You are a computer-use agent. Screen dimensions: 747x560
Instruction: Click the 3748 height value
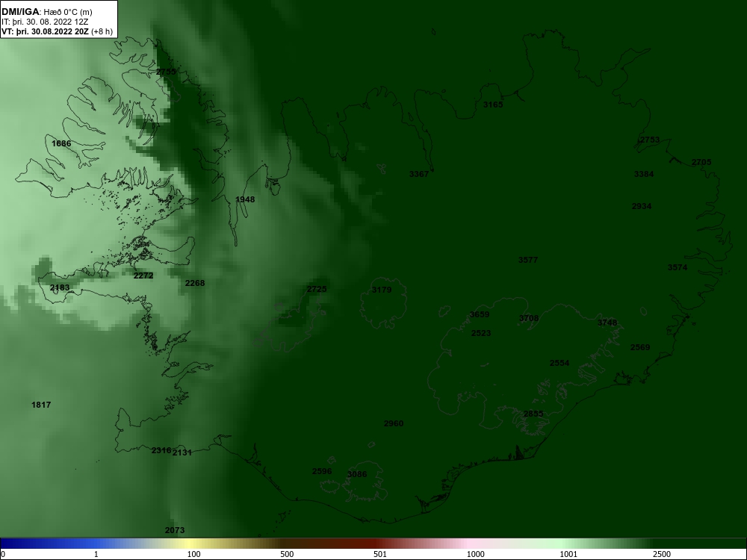point(607,323)
